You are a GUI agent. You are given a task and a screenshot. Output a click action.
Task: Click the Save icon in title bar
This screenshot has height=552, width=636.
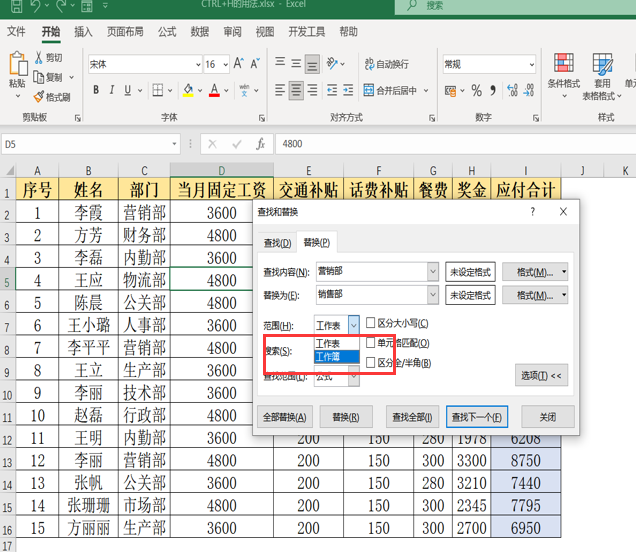pos(16,5)
